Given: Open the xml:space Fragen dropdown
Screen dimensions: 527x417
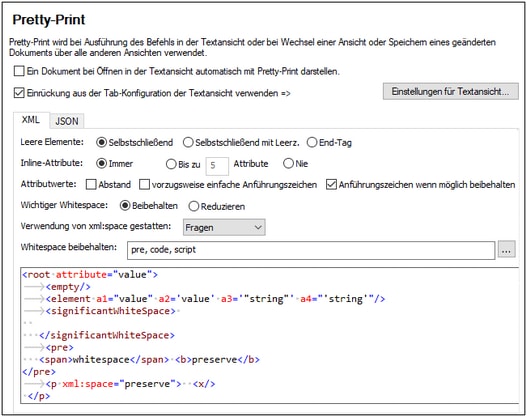Looking at the screenshot, I should [224, 227].
